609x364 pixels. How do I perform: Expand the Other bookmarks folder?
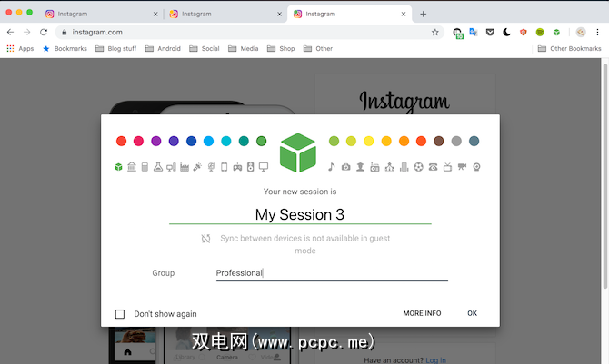click(x=318, y=48)
